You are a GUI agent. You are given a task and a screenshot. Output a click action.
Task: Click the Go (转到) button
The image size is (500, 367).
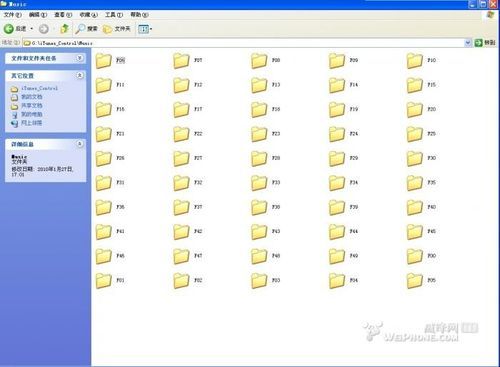point(485,43)
